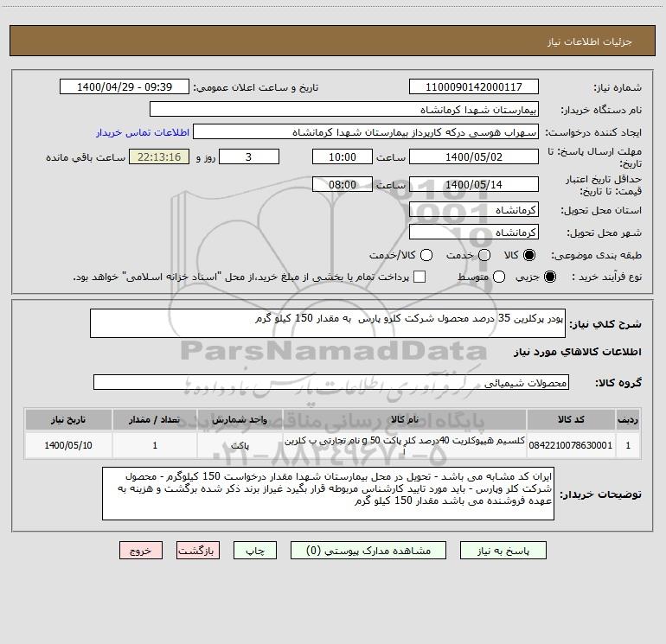The height and width of the screenshot is (644, 666).
Task: Select the خدمت radio button
Action: click(484, 255)
